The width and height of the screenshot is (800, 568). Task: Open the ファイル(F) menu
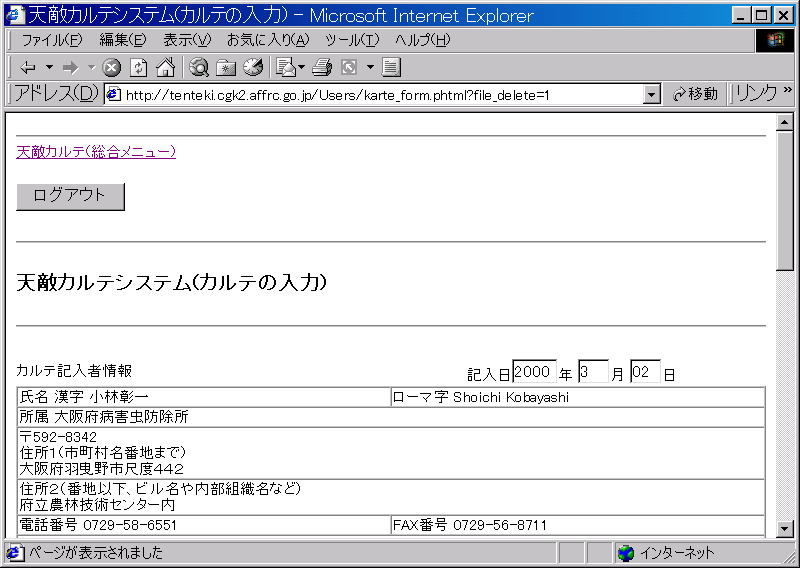pos(52,40)
